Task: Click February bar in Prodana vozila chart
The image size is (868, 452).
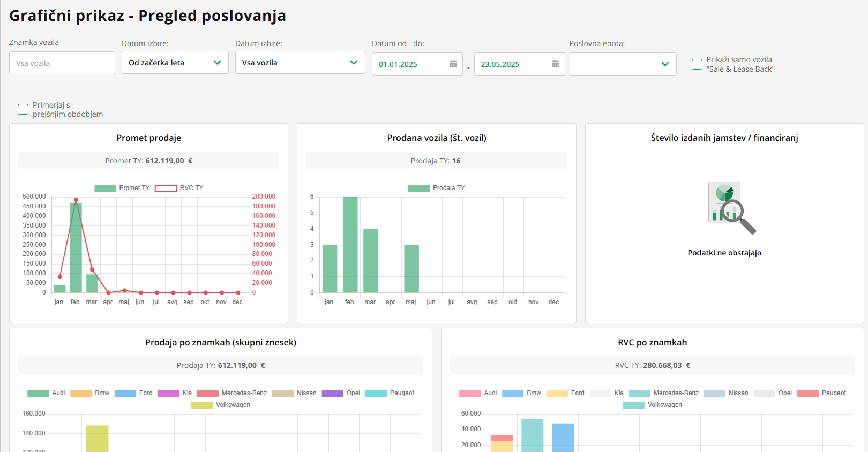Action: [x=350, y=245]
